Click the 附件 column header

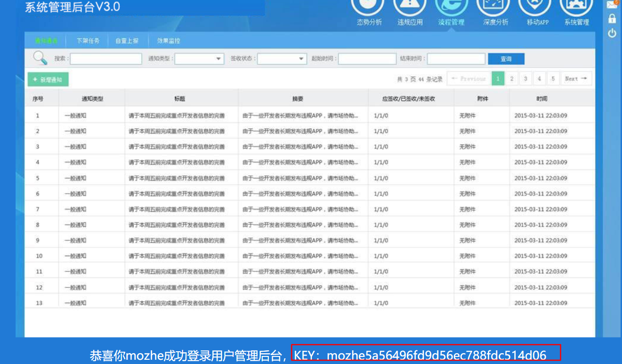click(x=483, y=99)
